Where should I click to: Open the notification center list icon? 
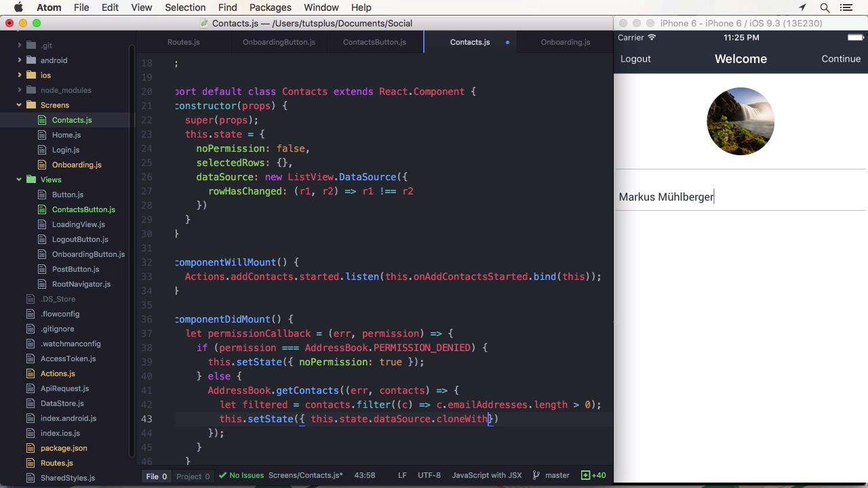848,7
